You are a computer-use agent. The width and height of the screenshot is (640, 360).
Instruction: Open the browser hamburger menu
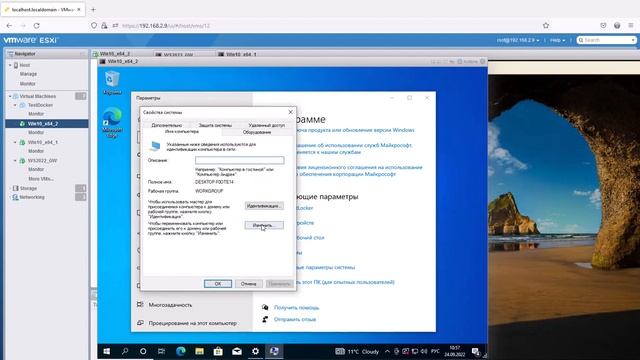[631, 25]
